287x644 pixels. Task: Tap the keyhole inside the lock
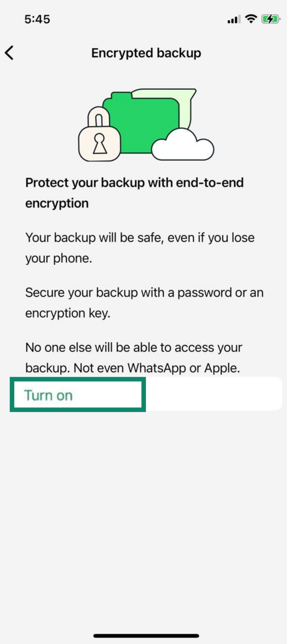click(x=100, y=143)
